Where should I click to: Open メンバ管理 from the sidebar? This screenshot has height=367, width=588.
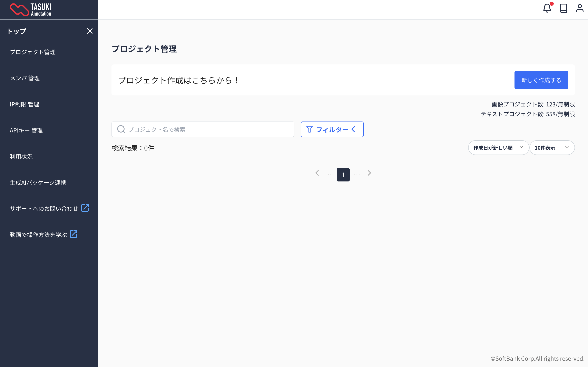[25, 78]
